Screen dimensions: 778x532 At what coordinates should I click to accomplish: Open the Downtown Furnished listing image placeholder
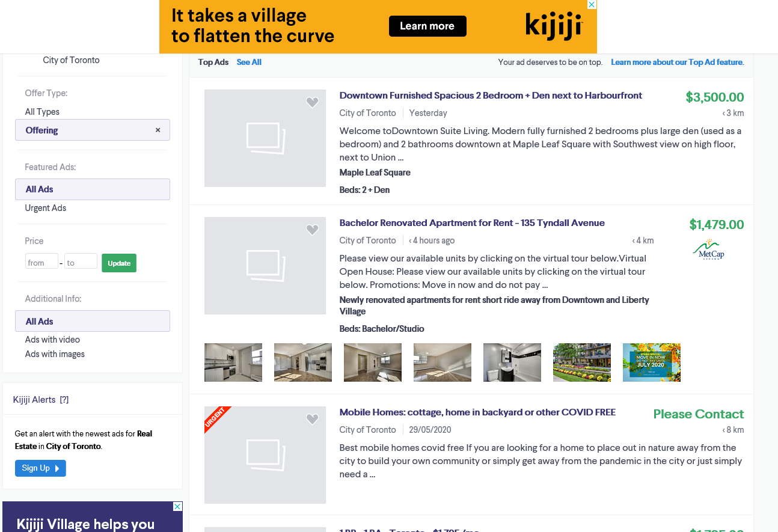click(x=265, y=138)
